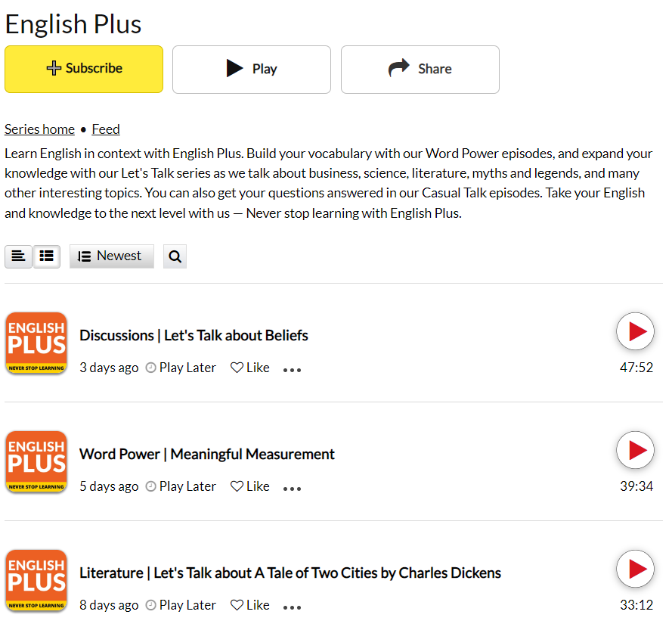The width and height of the screenshot is (672, 627).
Task: Open the Share options
Action: point(420,69)
